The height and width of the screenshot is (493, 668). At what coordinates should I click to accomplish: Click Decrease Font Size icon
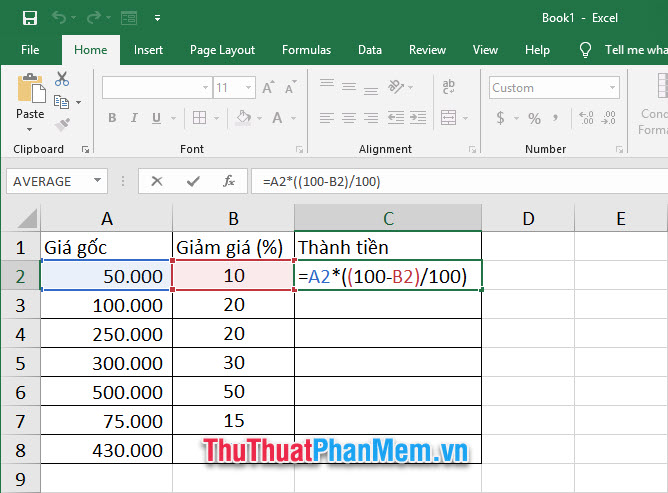point(291,88)
